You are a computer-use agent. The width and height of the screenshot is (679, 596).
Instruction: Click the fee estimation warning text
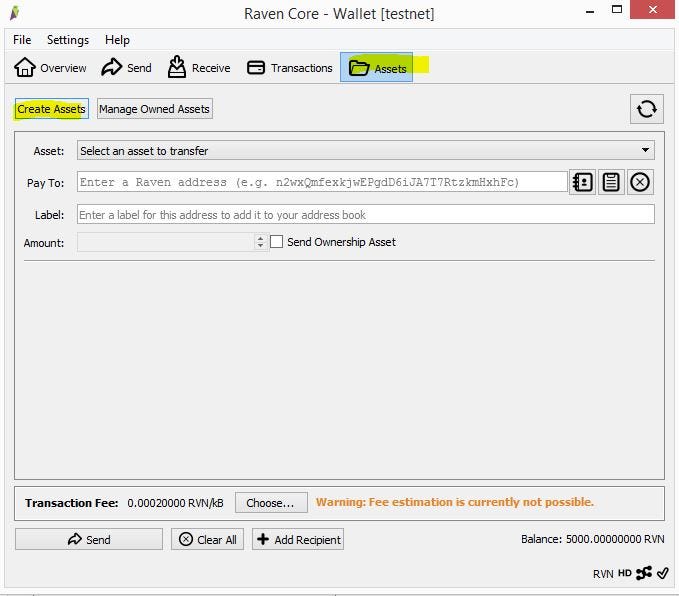coord(455,502)
